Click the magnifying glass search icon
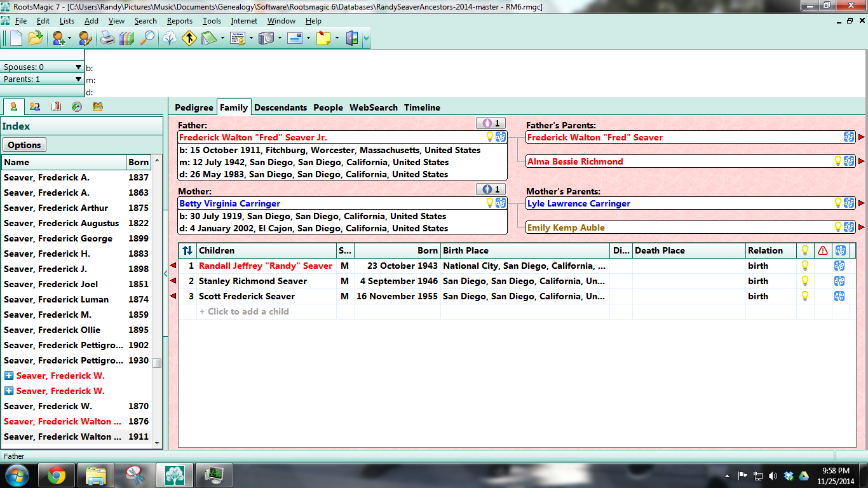 click(147, 38)
